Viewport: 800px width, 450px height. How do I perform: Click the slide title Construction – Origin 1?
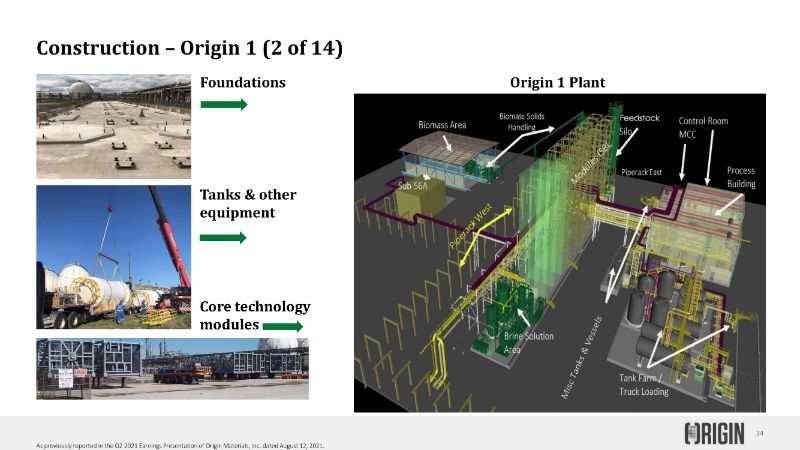191,47
